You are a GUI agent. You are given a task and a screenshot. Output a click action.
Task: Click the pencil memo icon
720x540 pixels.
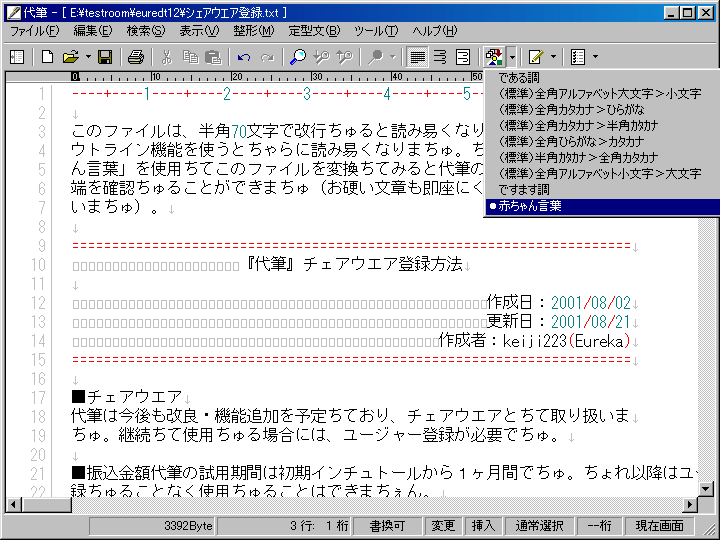(536, 57)
